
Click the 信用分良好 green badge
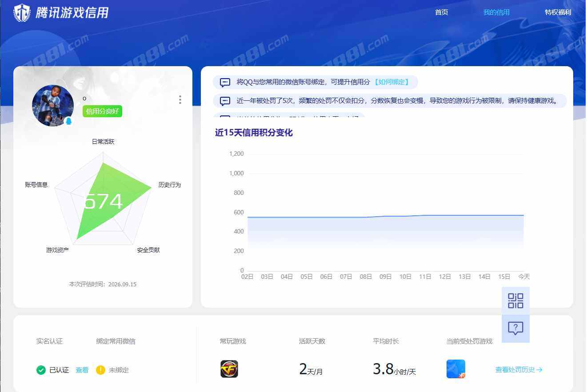[102, 111]
